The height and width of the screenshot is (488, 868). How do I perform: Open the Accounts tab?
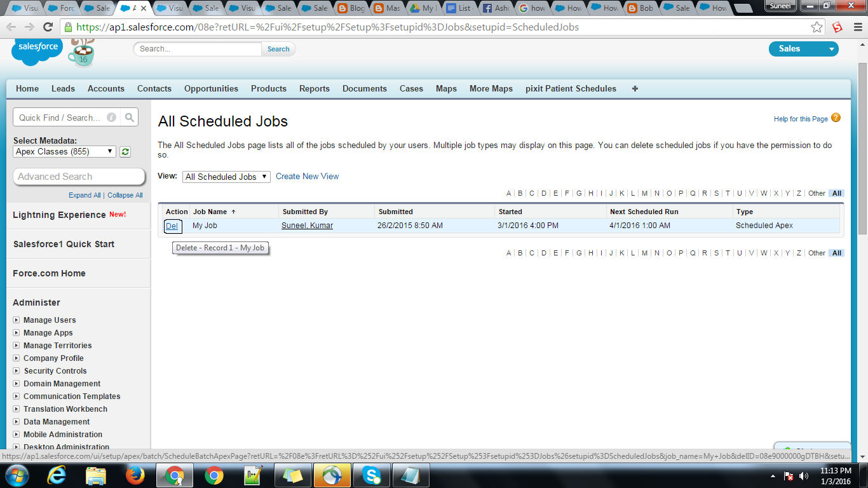click(106, 89)
